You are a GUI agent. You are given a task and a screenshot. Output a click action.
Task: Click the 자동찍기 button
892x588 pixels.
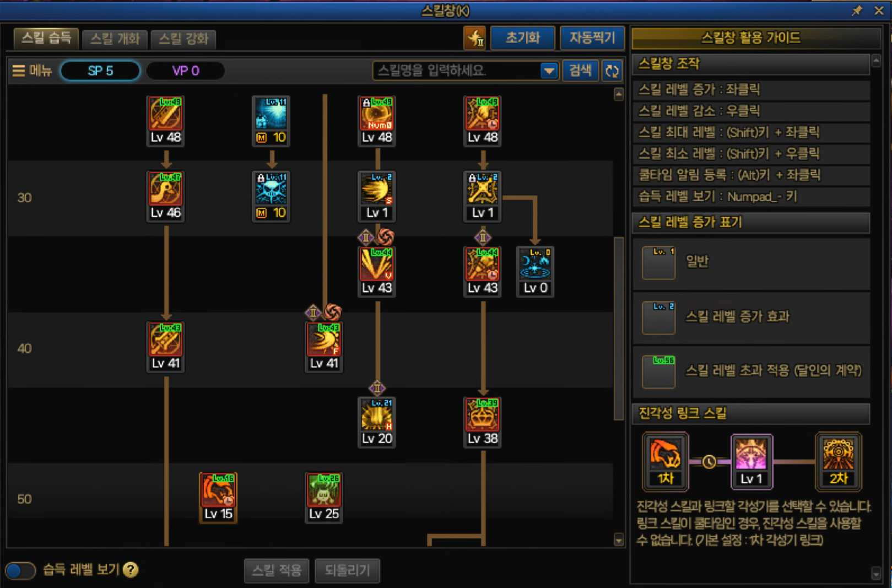(592, 38)
